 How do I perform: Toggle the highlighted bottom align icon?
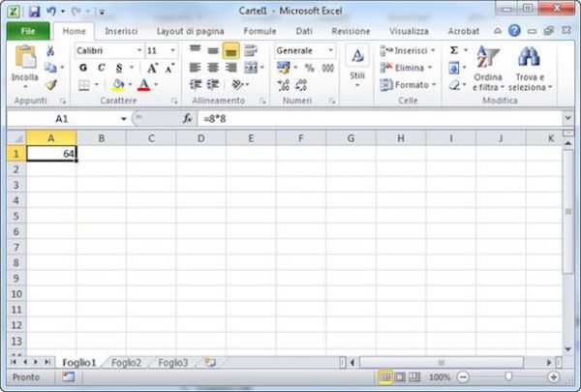point(230,50)
